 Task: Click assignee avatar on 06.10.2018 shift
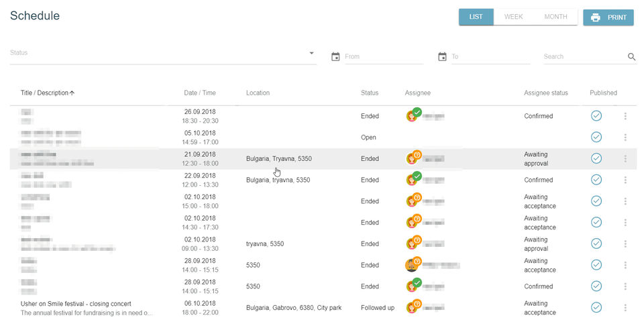[x=413, y=308]
